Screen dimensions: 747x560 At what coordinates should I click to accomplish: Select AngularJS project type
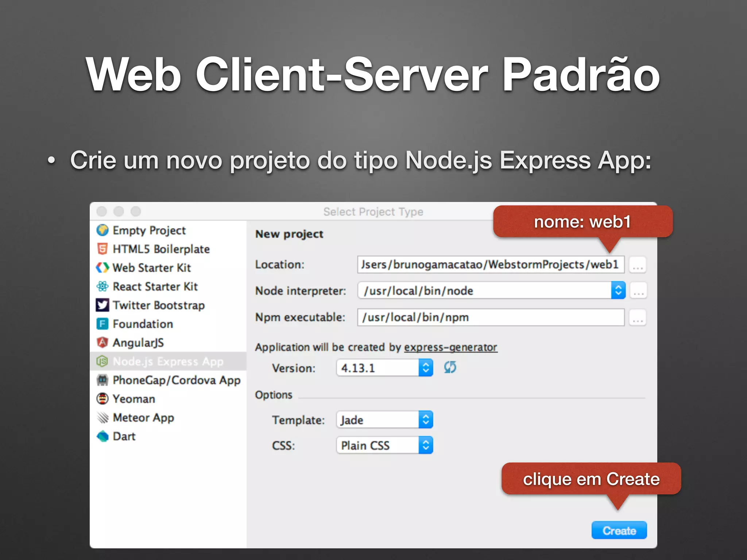[138, 343]
